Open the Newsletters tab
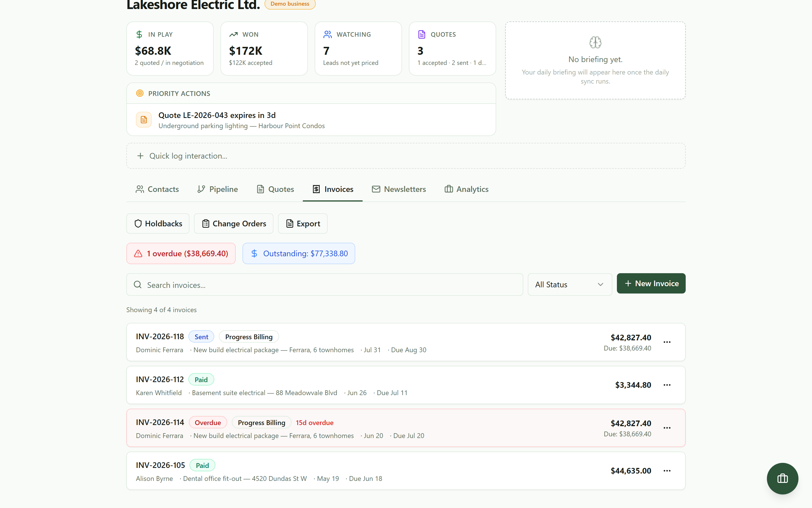Image resolution: width=812 pixels, height=508 pixels. coord(399,189)
